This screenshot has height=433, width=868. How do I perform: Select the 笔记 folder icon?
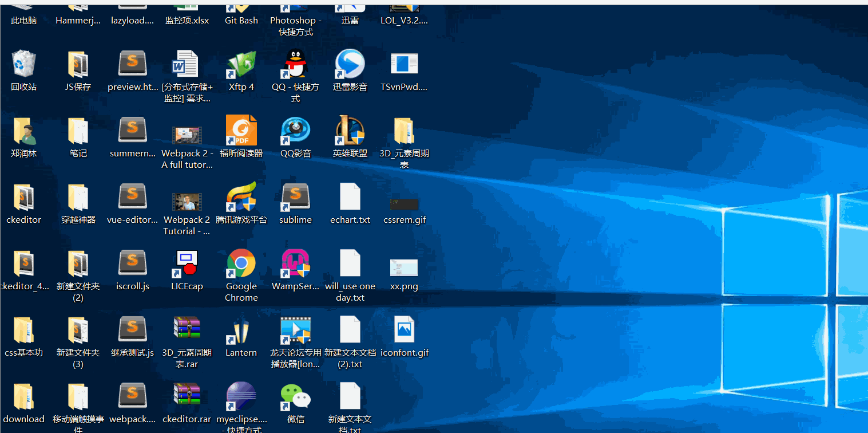(78, 131)
